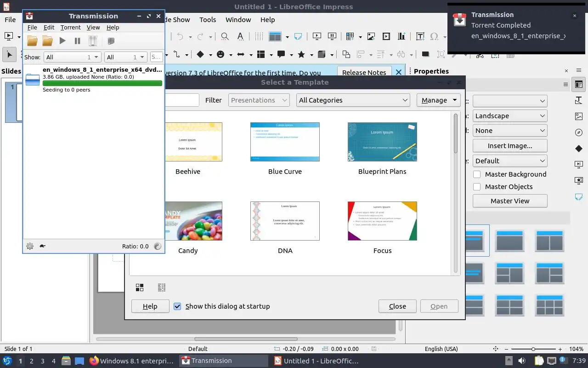
Task: Adjust the zoom slider in status bar
Action: (533, 349)
